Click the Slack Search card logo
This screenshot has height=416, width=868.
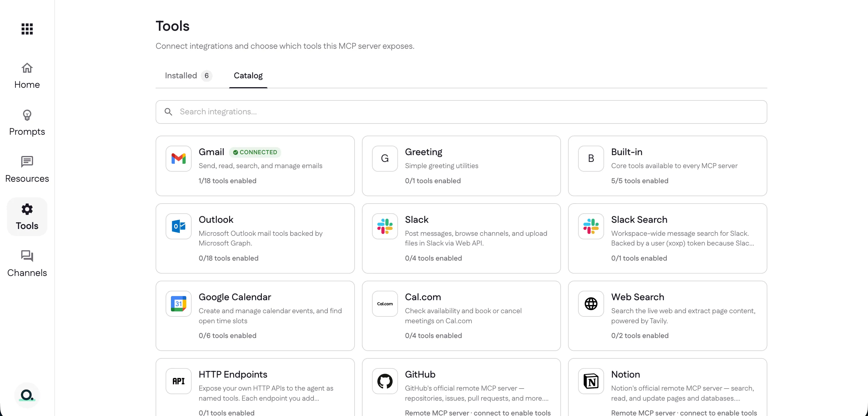pos(591,226)
